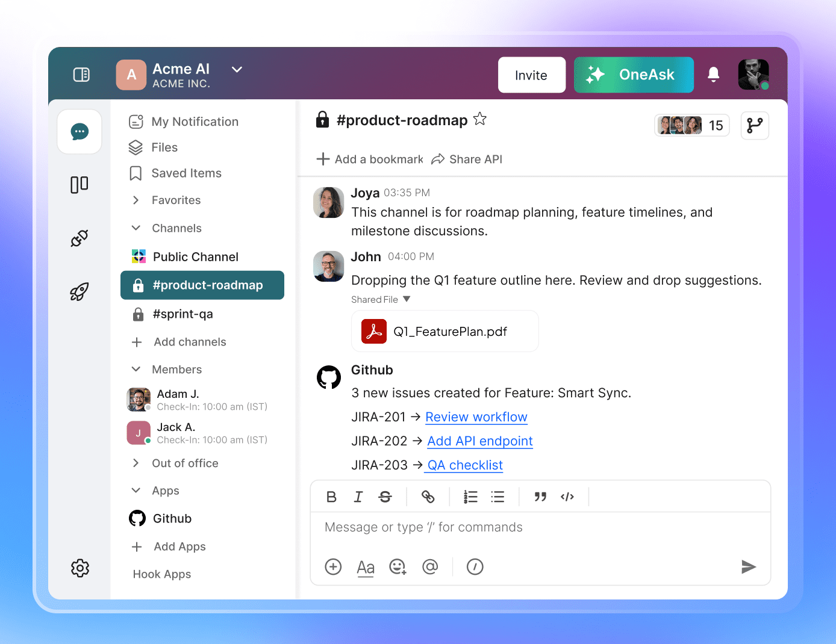The height and width of the screenshot is (644, 836).
Task: Select the #sprint-qa channel
Action: (x=183, y=314)
